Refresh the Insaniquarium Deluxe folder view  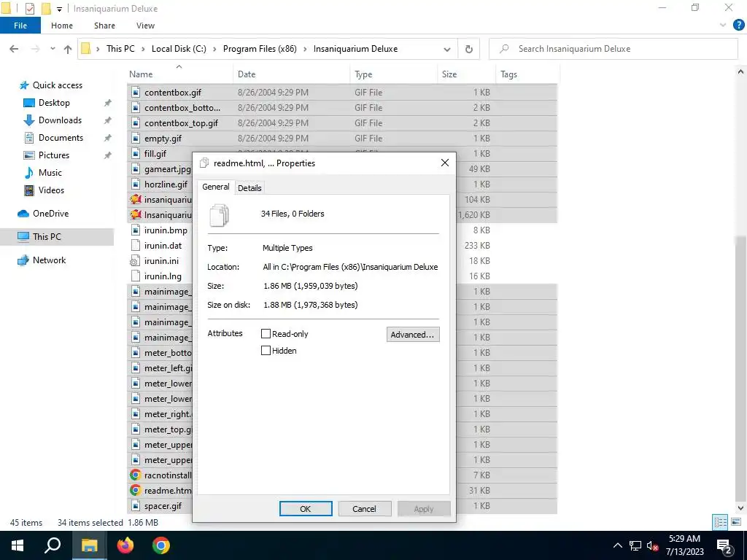469,49
